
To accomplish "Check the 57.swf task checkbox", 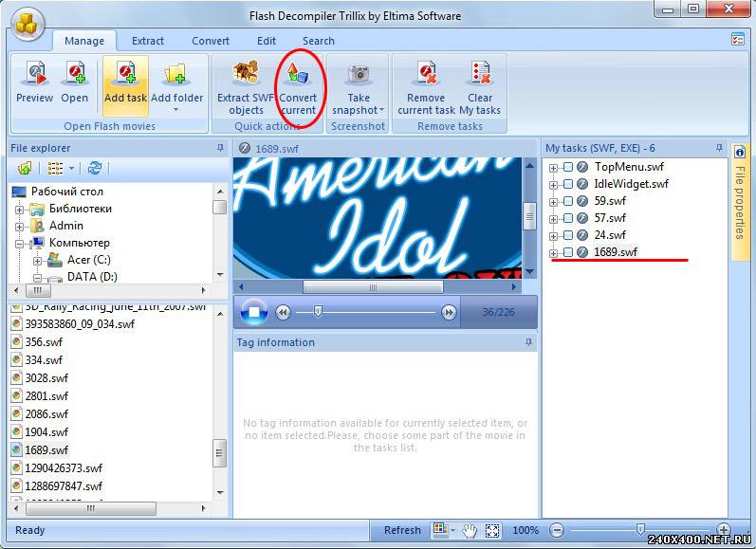I will (x=568, y=218).
